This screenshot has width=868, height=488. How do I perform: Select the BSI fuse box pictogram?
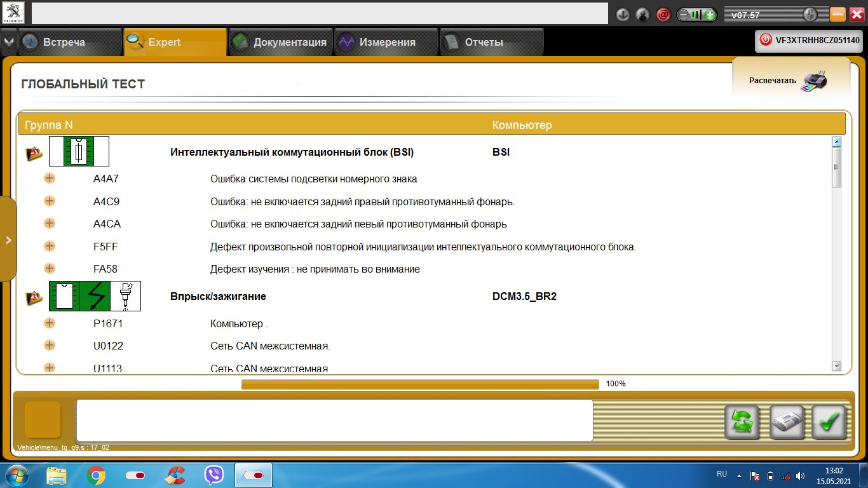79,151
